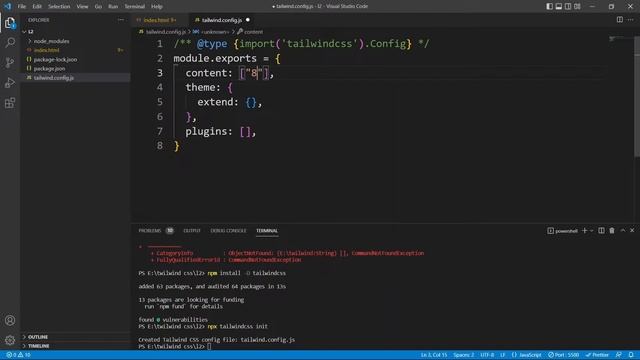Open the Edit menu
This screenshot has height=360, width=640.
[37, 6]
